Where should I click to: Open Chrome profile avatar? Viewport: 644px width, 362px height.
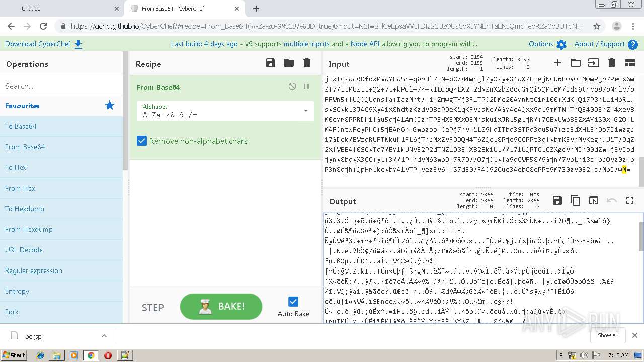pos(616,26)
